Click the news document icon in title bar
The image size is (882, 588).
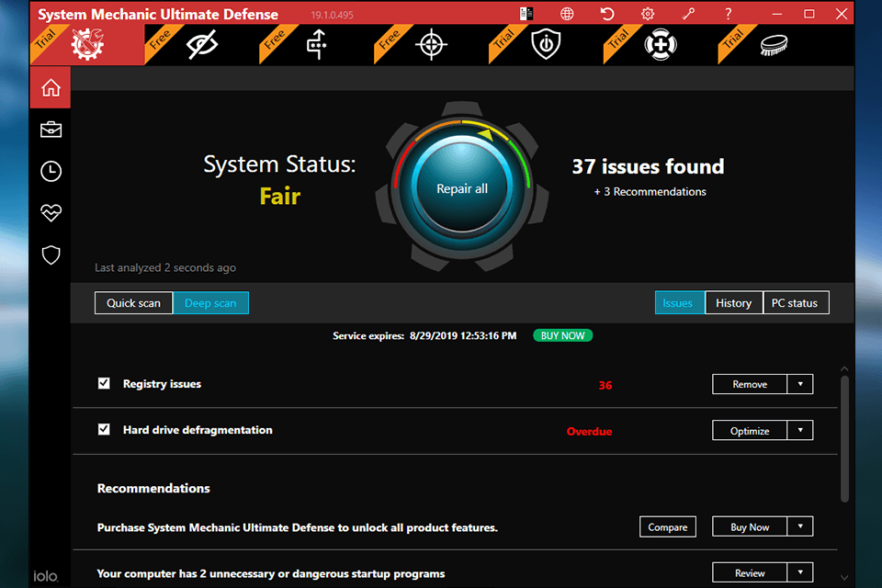(x=526, y=14)
